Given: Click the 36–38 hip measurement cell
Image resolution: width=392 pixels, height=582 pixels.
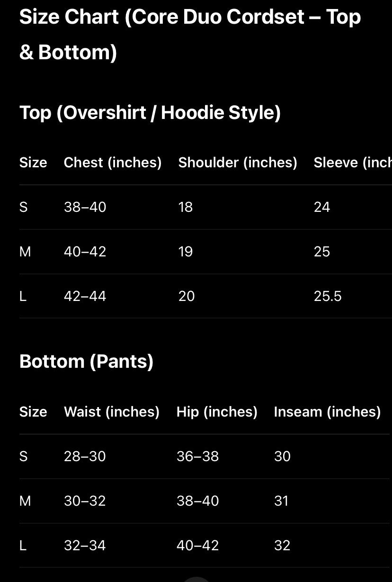Looking at the screenshot, I should click(x=197, y=456).
